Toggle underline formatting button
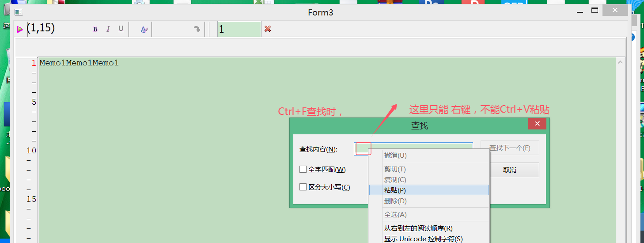Viewport: 644px width, 243px height. [121, 29]
